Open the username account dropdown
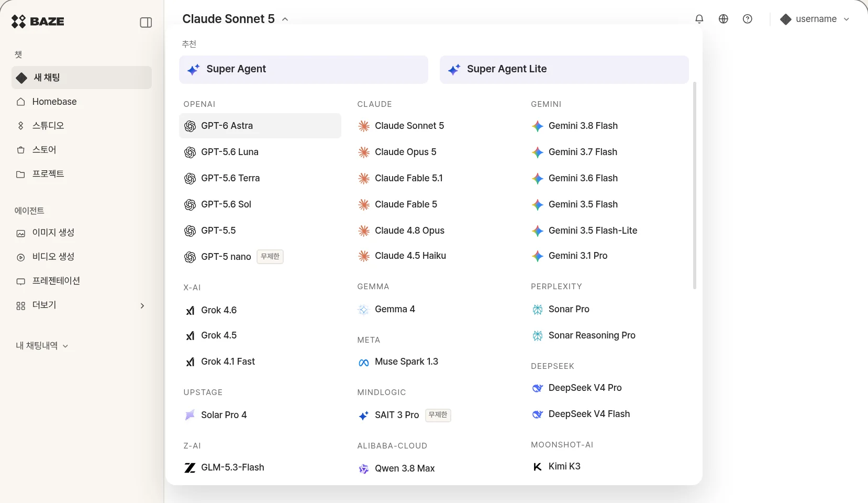Image resolution: width=868 pixels, height=503 pixels. coord(815,19)
